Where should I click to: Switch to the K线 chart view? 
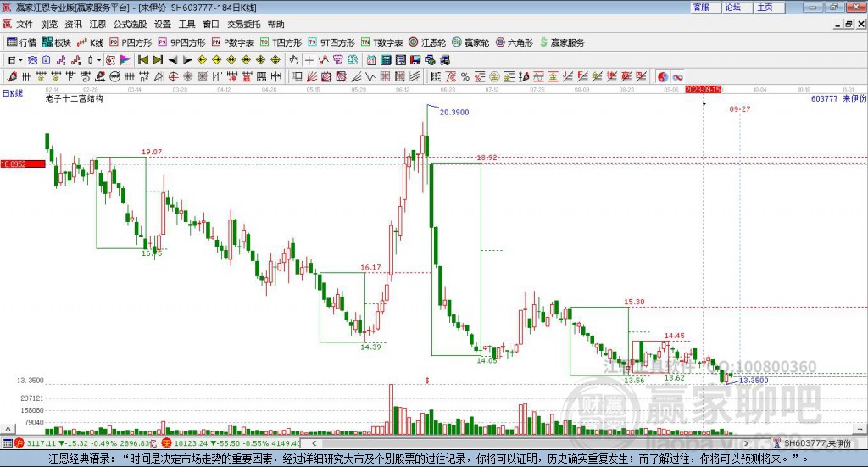click(90, 42)
